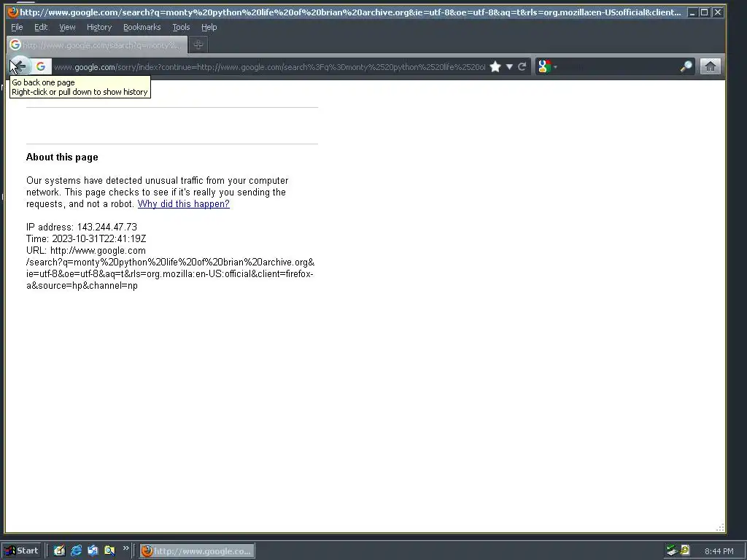Viewport: 747px width, 560px height.
Task: Maximize the Firefox window
Action: tap(704, 12)
